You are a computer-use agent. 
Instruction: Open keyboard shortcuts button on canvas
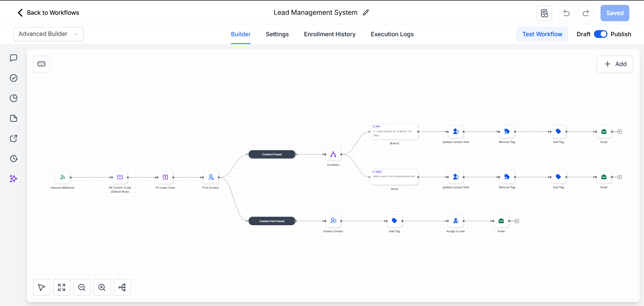point(42,64)
